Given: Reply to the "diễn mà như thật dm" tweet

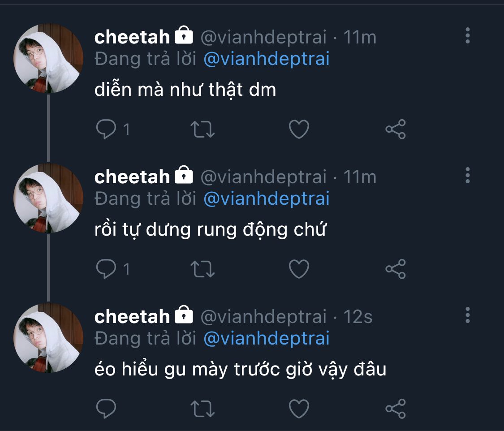Looking at the screenshot, I should [x=106, y=129].
